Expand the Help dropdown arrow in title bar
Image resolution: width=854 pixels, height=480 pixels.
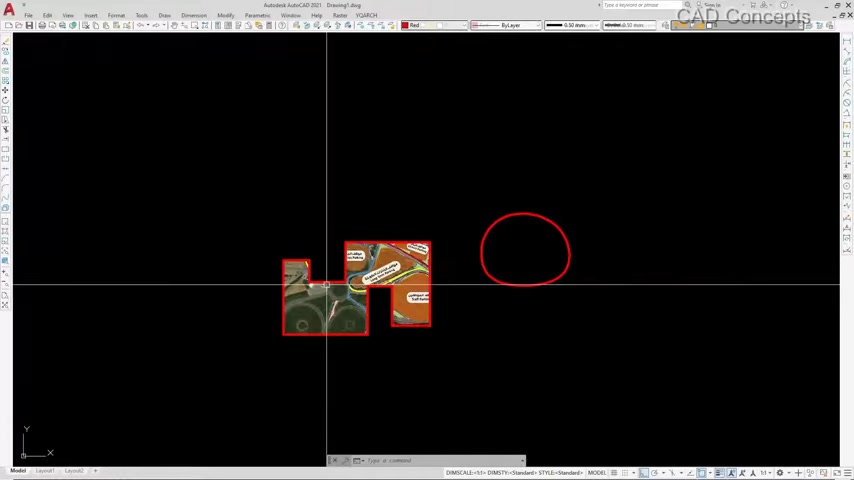tap(791, 5)
